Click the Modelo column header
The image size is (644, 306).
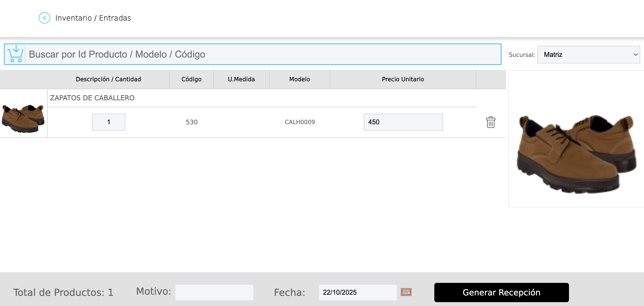point(299,79)
